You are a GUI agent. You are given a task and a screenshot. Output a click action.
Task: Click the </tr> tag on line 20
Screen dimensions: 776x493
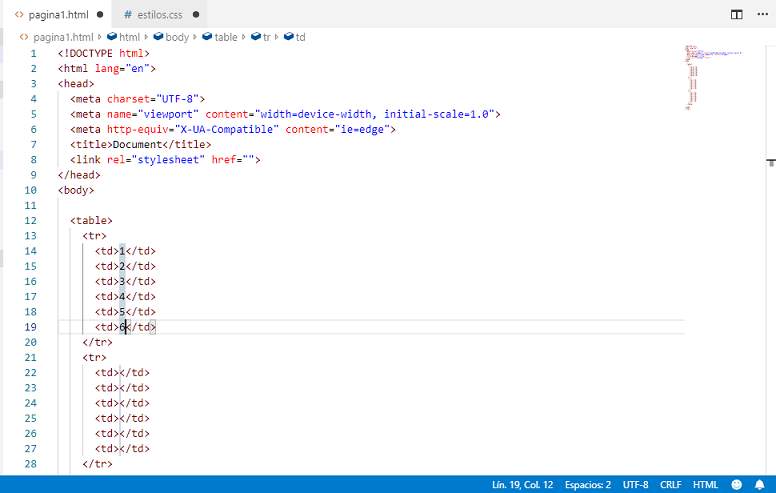(97, 343)
